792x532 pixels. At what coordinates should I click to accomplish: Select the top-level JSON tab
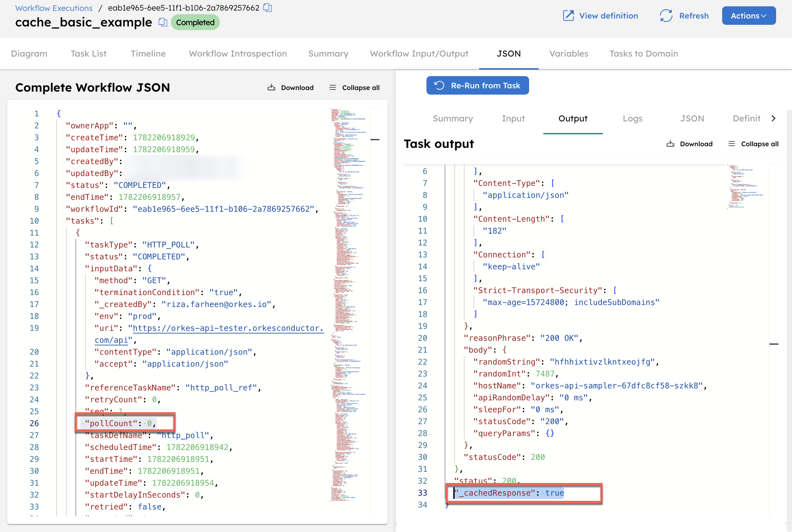pyautogui.click(x=509, y=54)
